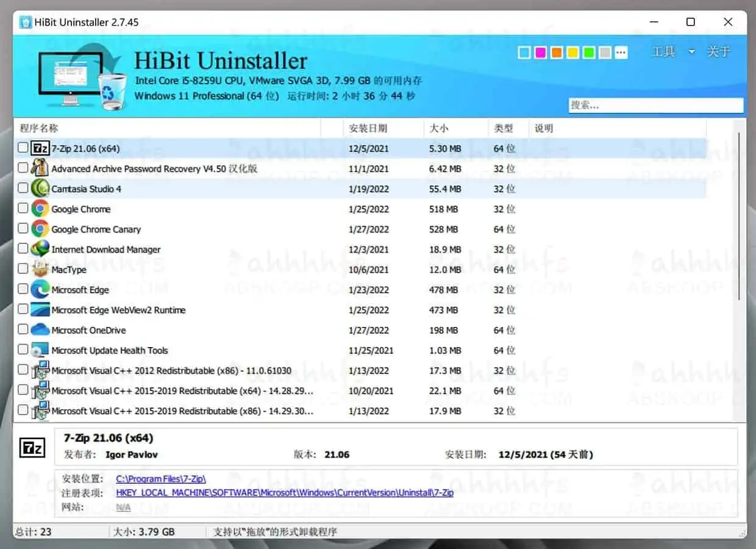Open the 工具 menu

pos(663,52)
